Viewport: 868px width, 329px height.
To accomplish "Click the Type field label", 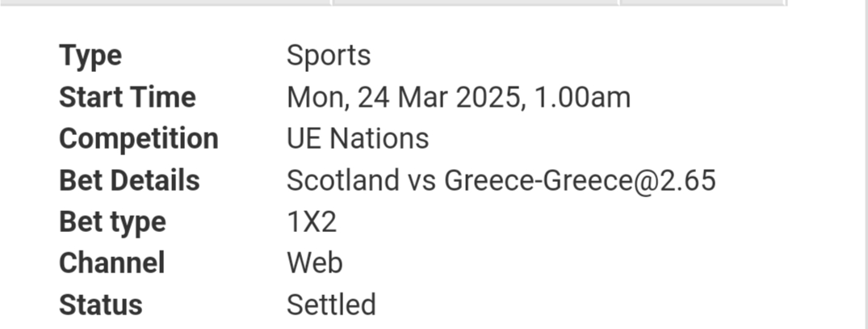I will pyautogui.click(x=90, y=56).
